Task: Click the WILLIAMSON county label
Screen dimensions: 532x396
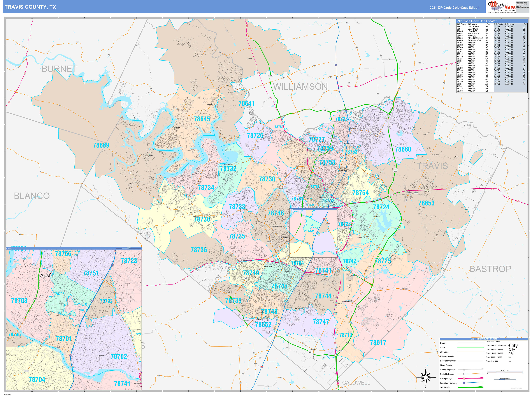Action: tap(300, 87)
